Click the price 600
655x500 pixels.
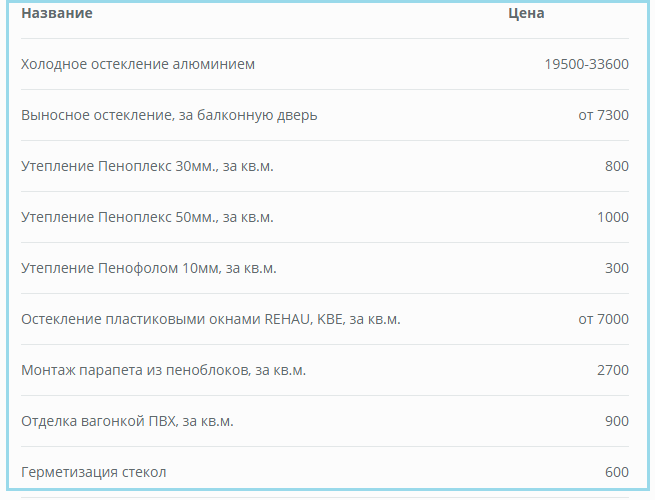[616, 473]
